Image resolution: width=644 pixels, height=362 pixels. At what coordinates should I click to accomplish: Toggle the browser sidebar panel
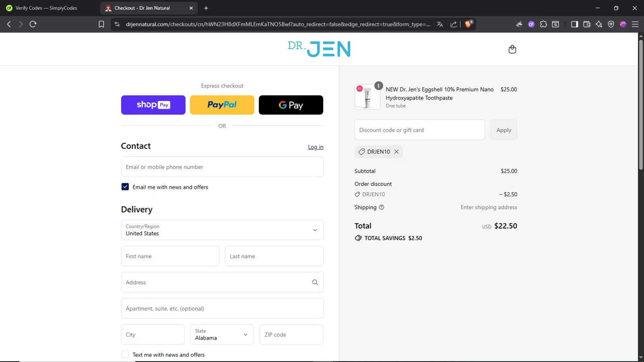[574, 24]
